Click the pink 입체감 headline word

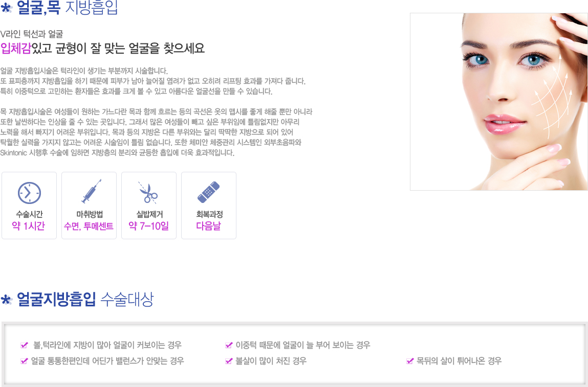pos(16,49)
